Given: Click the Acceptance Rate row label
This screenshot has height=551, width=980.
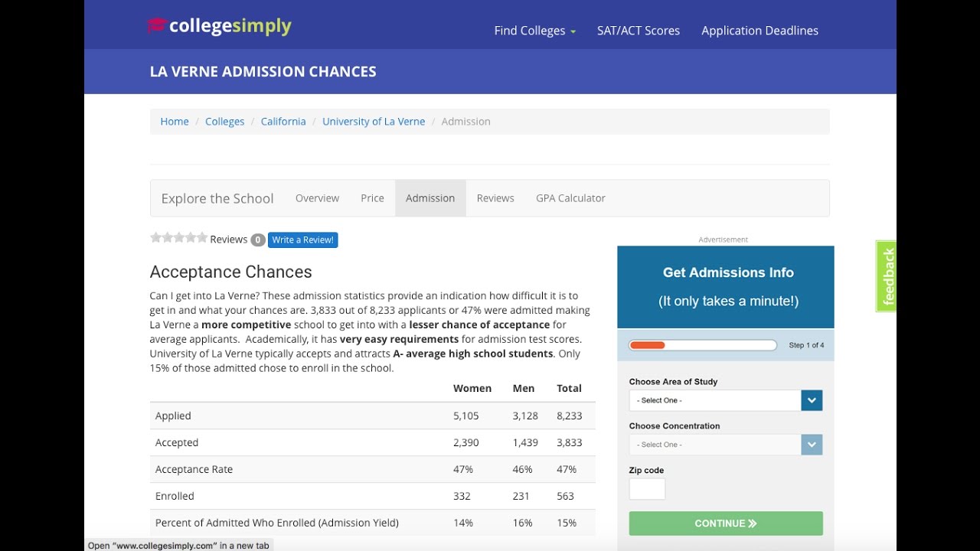Looking at the screenshot, I should pos(194,470).
